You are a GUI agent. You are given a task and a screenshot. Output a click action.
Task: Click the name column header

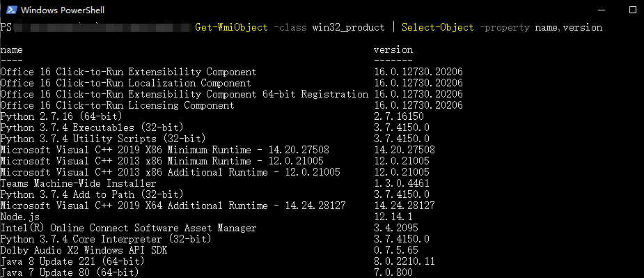(12, 50)
